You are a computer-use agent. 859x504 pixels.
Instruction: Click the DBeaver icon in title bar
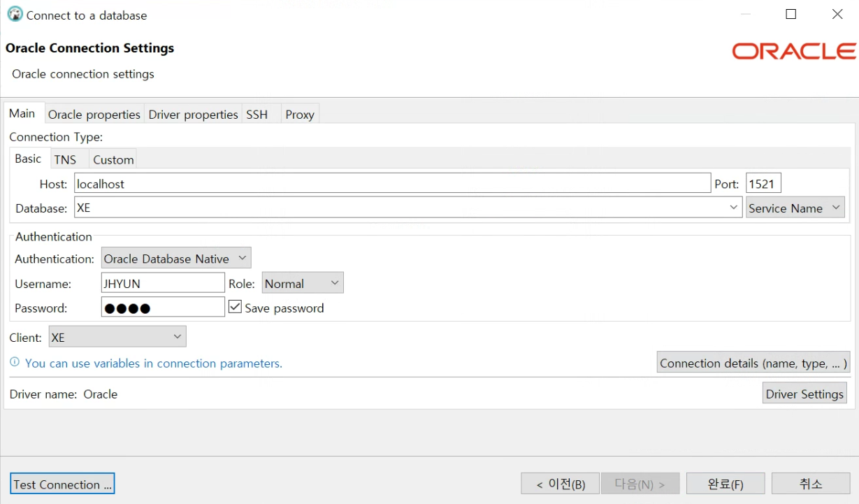(x=14, y=14)
